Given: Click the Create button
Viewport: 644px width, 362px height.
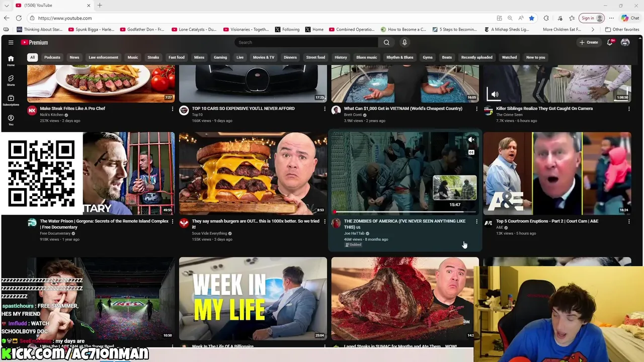Looking at the screenshot, I should point(589,43).
